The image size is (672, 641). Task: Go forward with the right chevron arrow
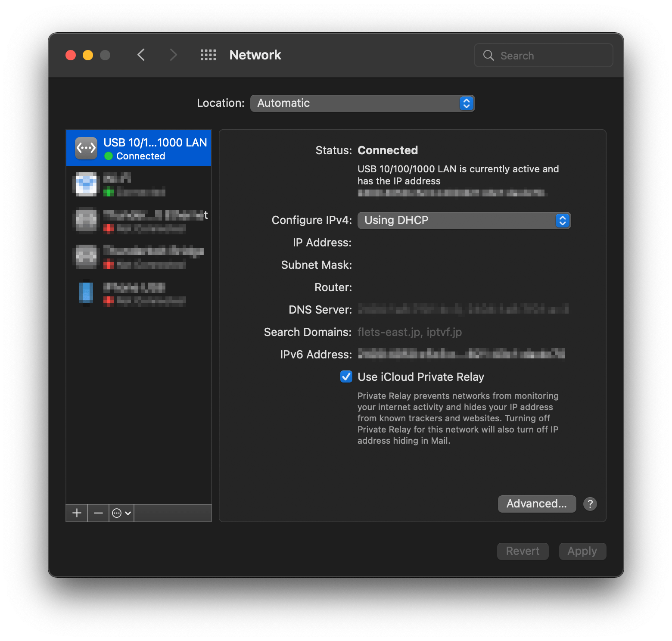[173, 55]
